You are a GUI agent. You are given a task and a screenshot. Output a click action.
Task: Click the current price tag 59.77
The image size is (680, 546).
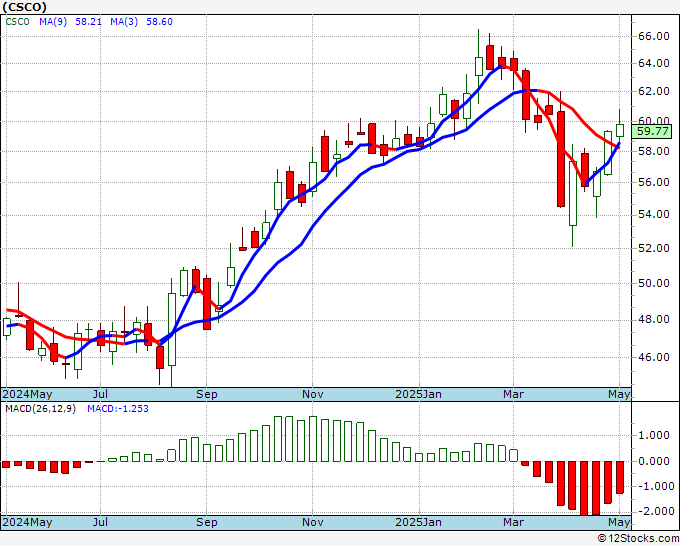652,131
